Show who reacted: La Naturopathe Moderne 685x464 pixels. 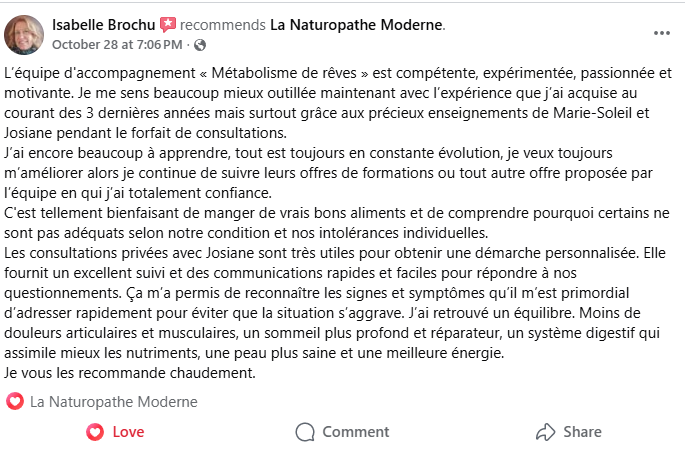pyautogui.click(x=114, y=402)
